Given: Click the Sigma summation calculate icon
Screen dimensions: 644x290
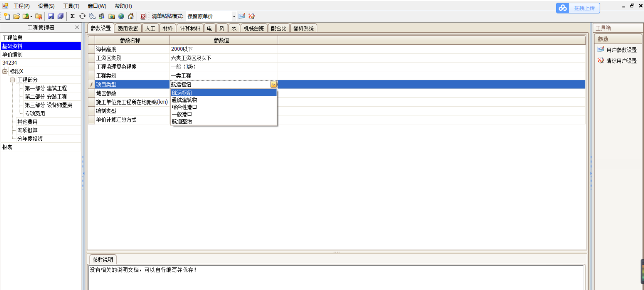Looking at the screenshot, I should click(x=72, y=16).
